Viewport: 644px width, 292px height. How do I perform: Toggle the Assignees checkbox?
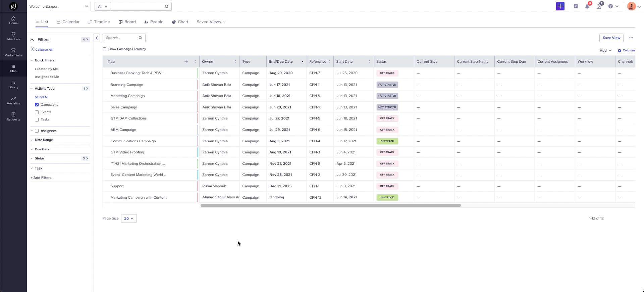pyautogui.click(x=37, y=131)
